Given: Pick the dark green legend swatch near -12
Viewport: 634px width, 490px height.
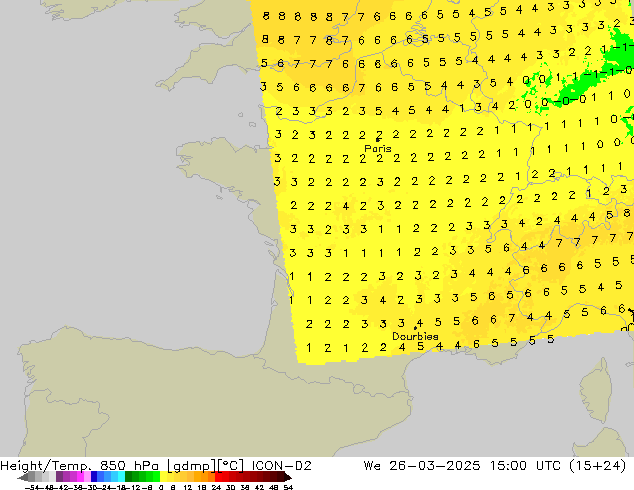Looking at the screenshot, I should (x=128, y=477).
